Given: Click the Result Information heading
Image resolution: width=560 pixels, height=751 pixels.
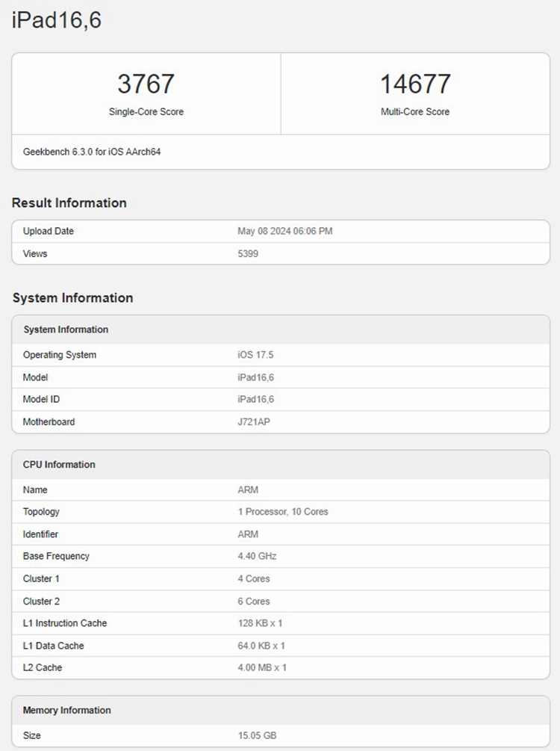Looking at the screenshot, I should tap(69, 203).
